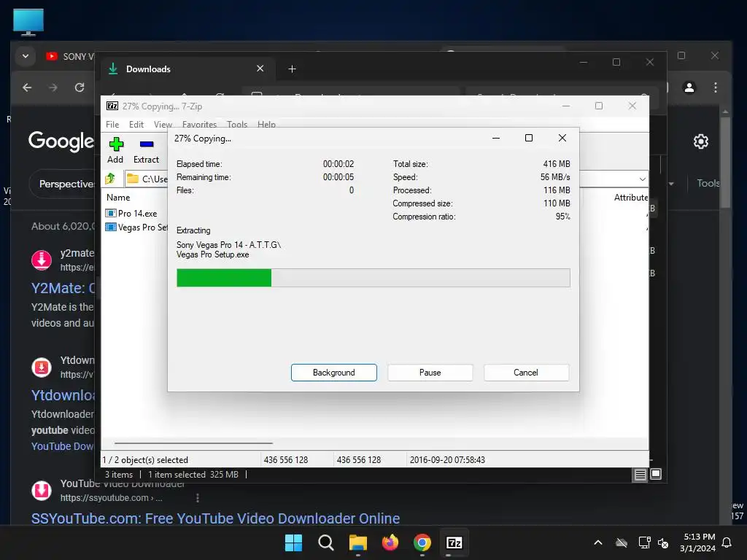Click the Extract button in the 7-Zip toolbar
The height and width of the screenshot is (560, 747).
click(x=146, y=150)
